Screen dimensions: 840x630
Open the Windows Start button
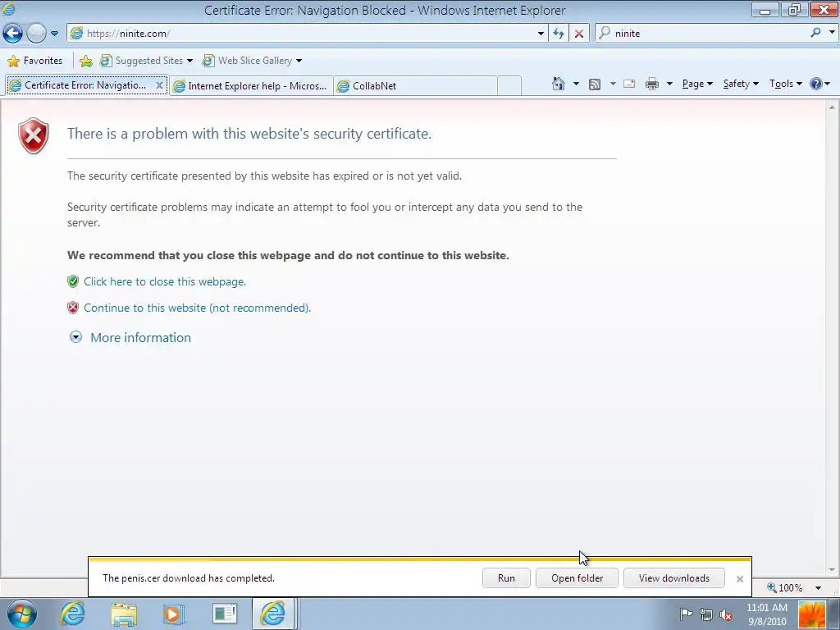[x=21, y=614]
